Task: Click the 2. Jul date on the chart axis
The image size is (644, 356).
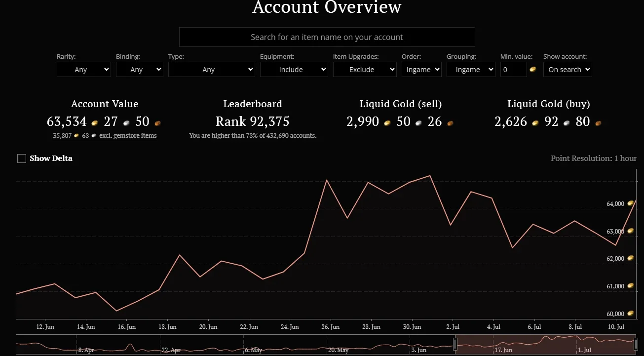Action: pos(453,327)
